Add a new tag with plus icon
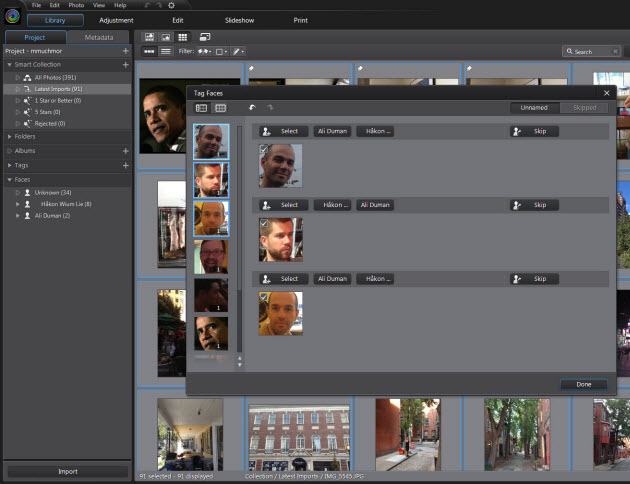The width and height of the screenshot is (630, 484). point(125,164)
